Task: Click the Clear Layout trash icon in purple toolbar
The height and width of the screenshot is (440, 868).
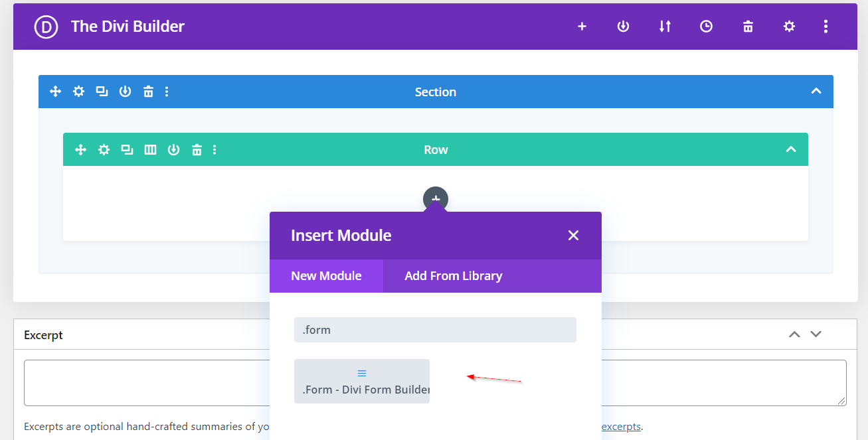Action: click(x=748, y=27)
